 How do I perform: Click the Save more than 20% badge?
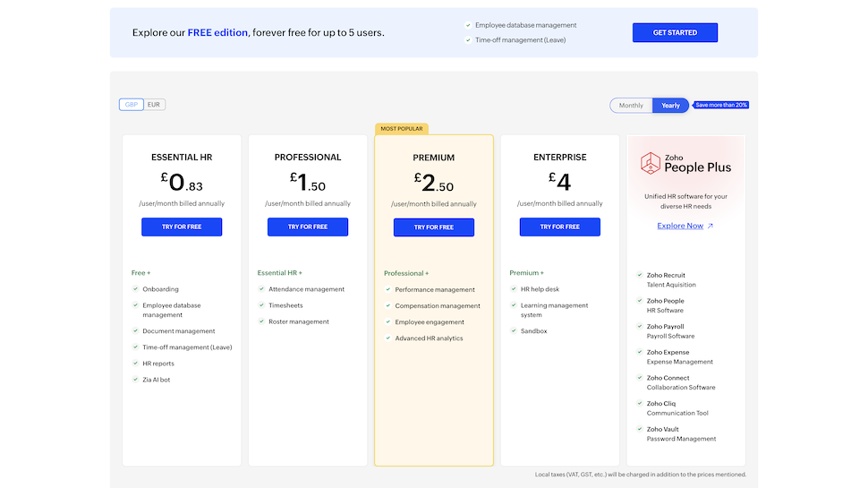point(720,105)
